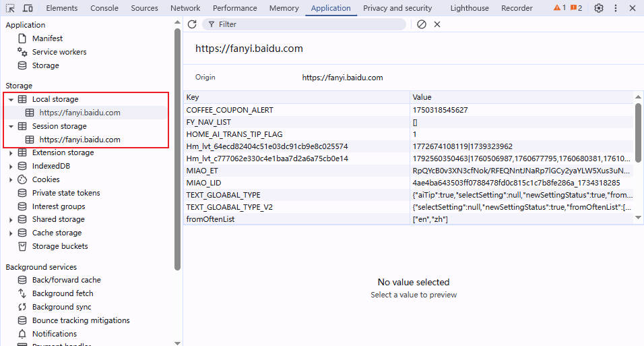Collapse the Session storage tree node
This screenshot has width=644, height=346.
click(11, 126)
